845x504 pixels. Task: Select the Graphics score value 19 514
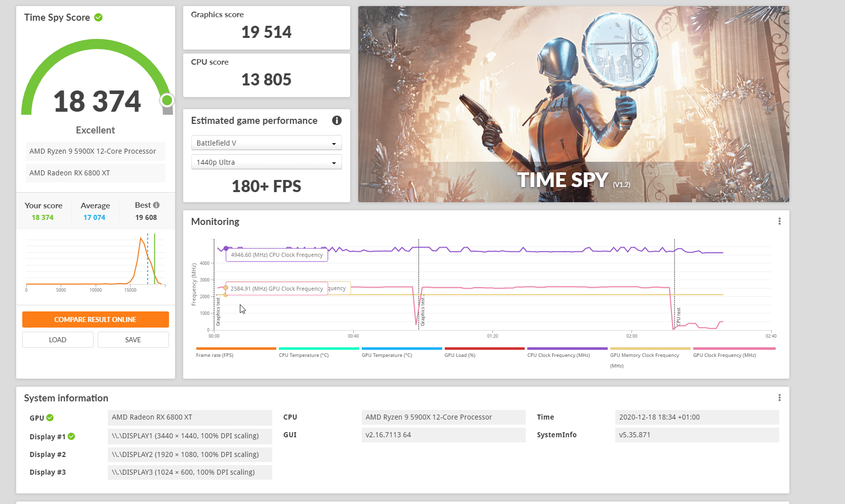[266, 32]
